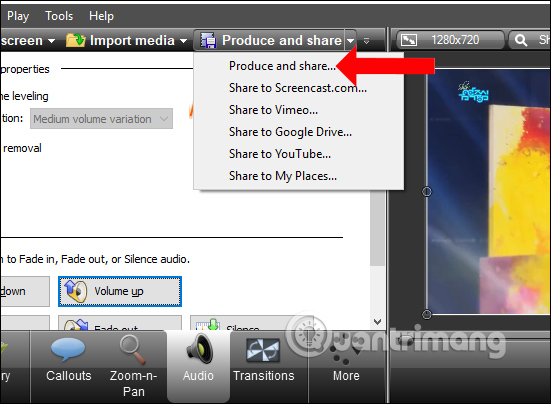Screen dimensions: 551x404
Task: Click the video preview canvas
Action: (x=489, y=191)
